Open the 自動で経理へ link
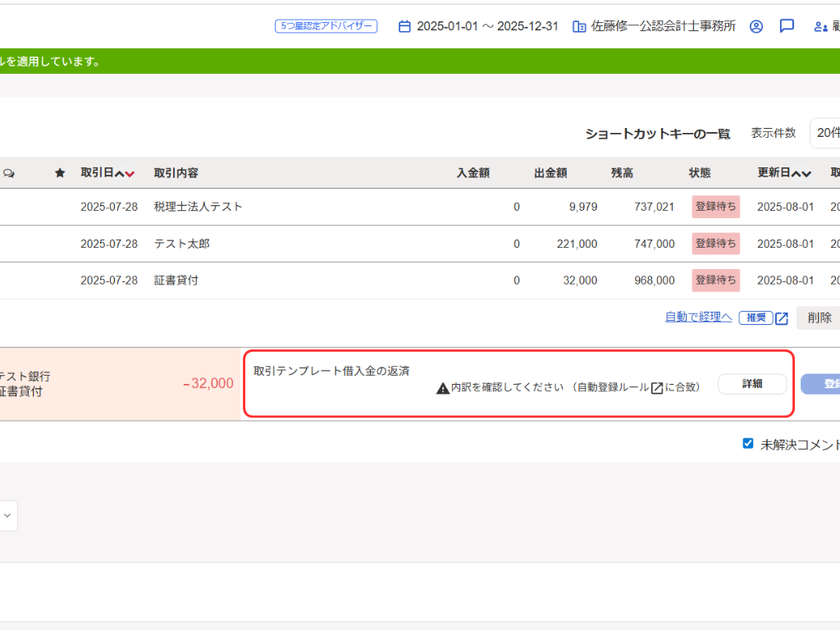Screen dimensions: 840x630 (x=698, y=317)
